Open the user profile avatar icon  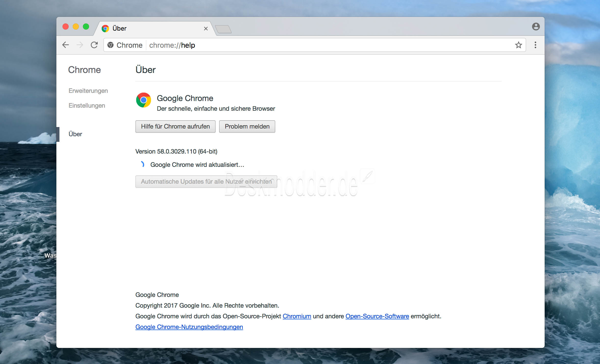[x=536, y=27]
